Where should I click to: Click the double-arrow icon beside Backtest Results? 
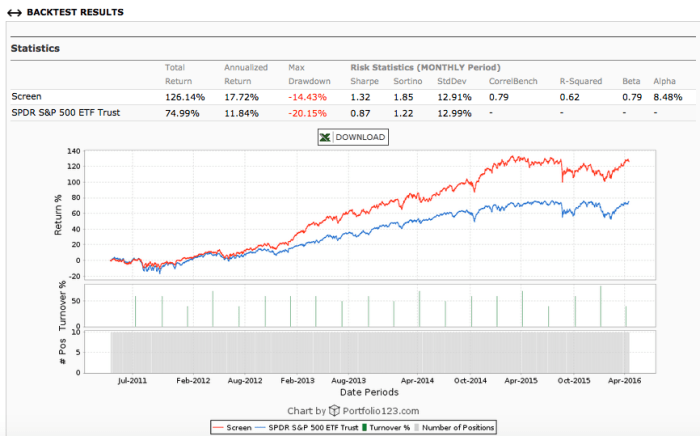[14, 13]
